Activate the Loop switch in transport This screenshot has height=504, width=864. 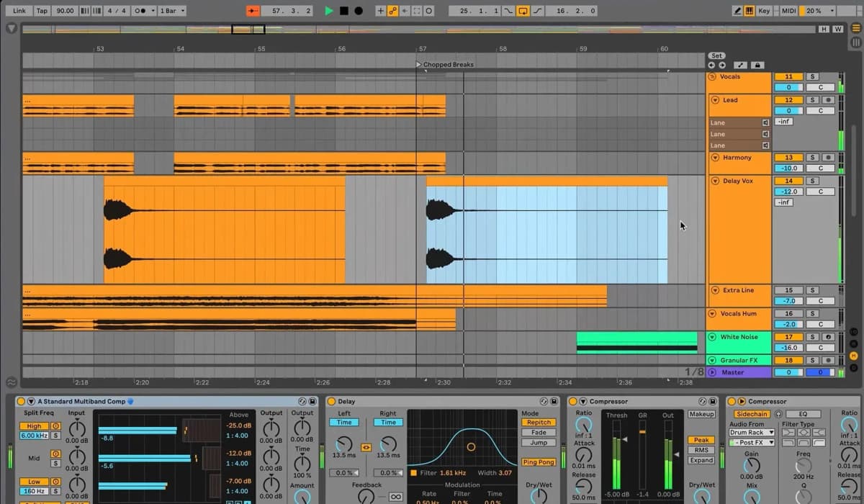tap(522, 11)
